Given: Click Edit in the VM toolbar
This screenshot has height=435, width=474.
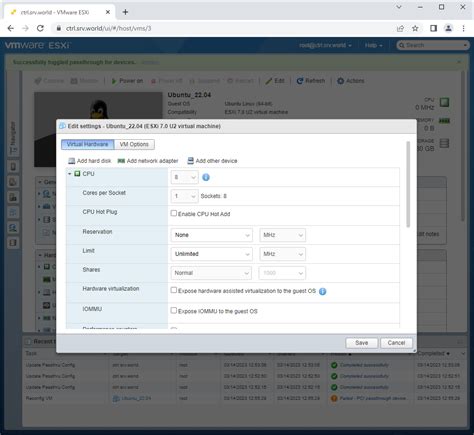Looking at the screenshot, I should pyautogui.click(x=275, y=81).
